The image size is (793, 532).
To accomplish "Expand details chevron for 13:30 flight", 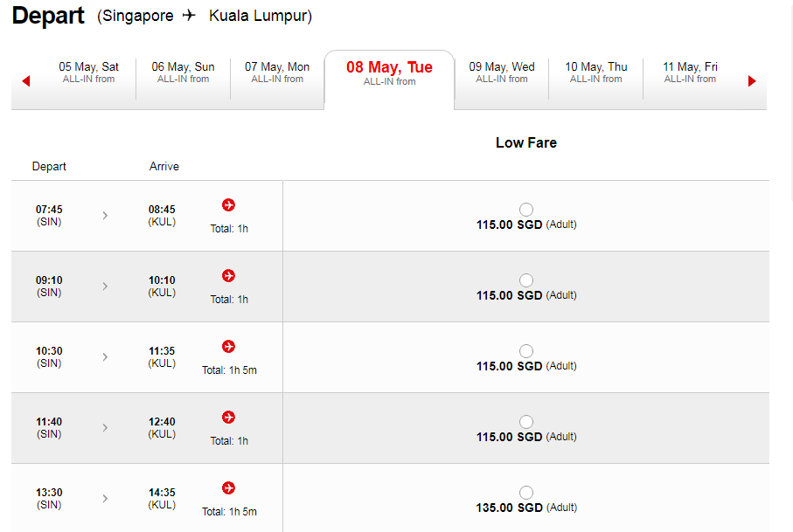I will [x=105, y=498].
